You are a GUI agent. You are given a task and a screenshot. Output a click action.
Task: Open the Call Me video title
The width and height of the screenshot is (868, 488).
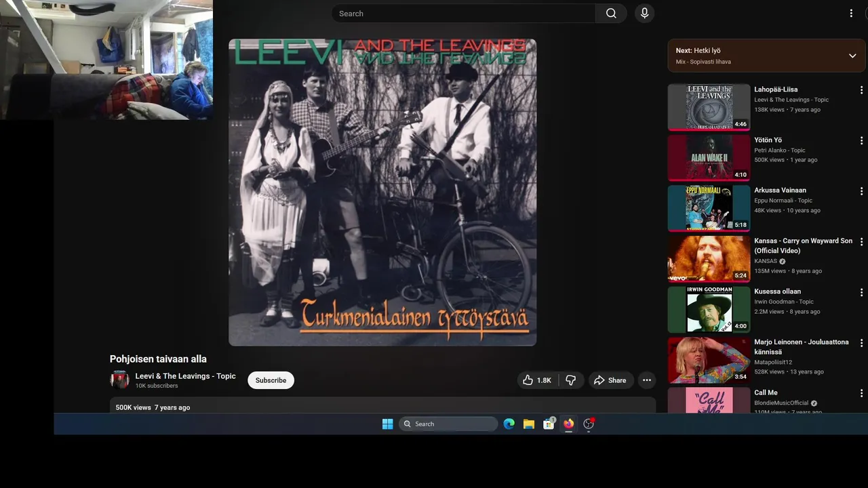(x=766, y=393)
